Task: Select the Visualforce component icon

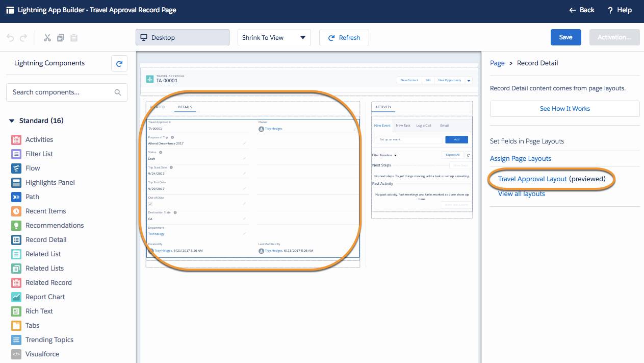Action: pyautogui.click(x=16, y=354)
